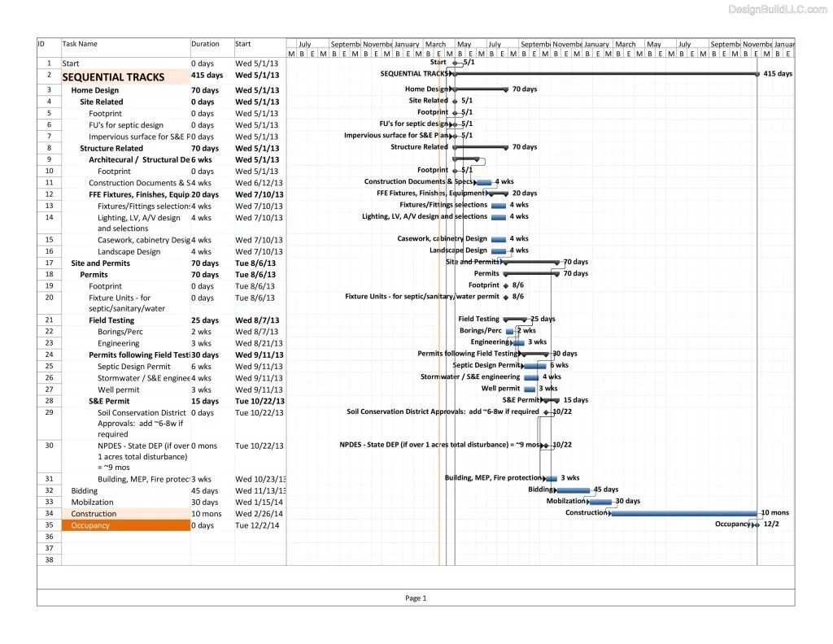
Task: Click the Duration column header
Action: [205, 44]
